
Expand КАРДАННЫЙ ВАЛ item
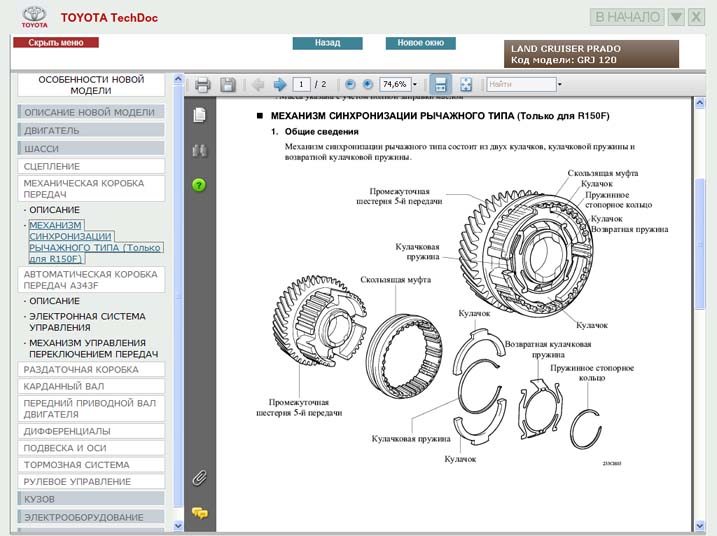coord(91,386)
